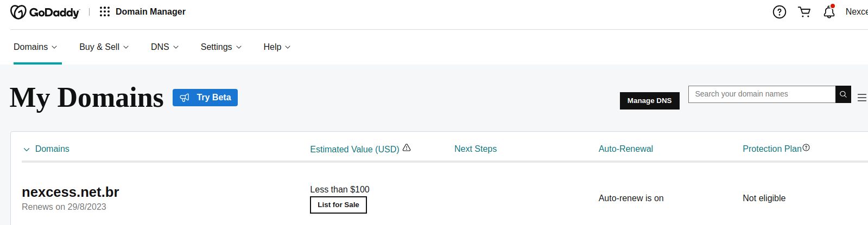
Task: Click the Protection Plan info icon
Action: pyautogui.click(x=806, y=147)
